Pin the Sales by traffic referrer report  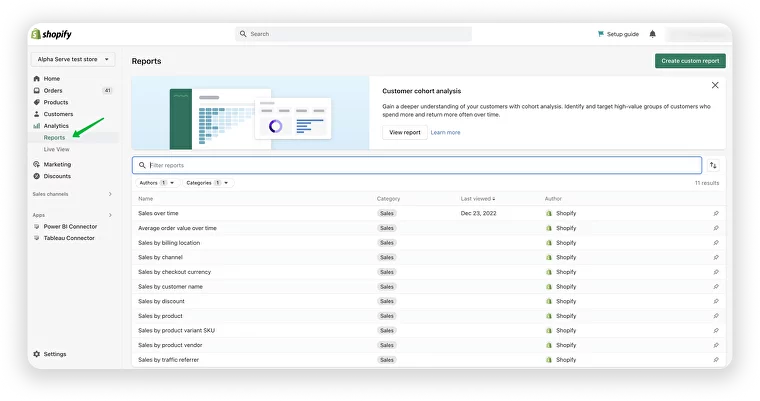coord(716,360)
